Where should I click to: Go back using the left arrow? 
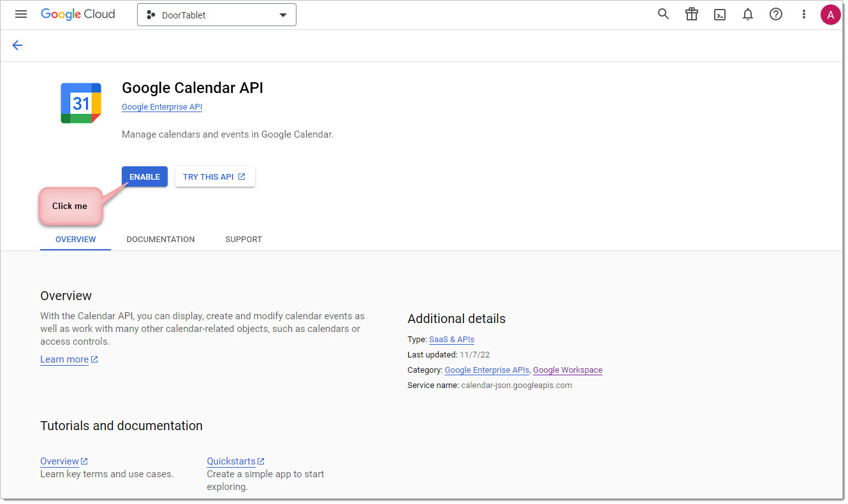(17, 45)
